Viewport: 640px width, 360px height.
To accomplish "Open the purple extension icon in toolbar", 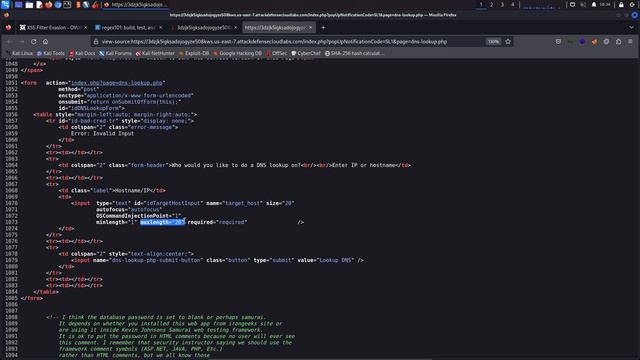I will [x=582, y=41].
